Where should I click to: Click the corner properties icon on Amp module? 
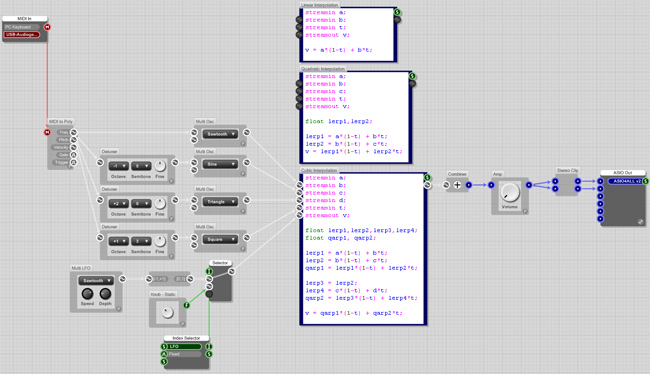[x=525, y=211]
